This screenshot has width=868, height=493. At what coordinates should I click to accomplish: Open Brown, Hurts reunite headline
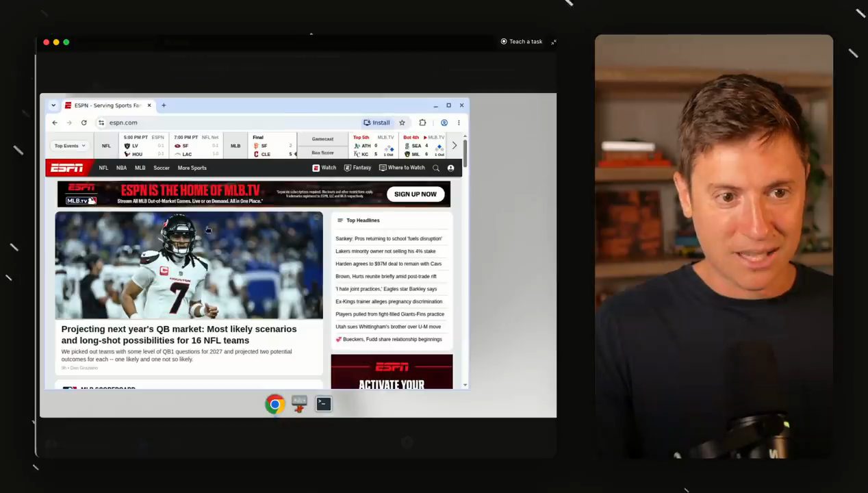[385, 276]
